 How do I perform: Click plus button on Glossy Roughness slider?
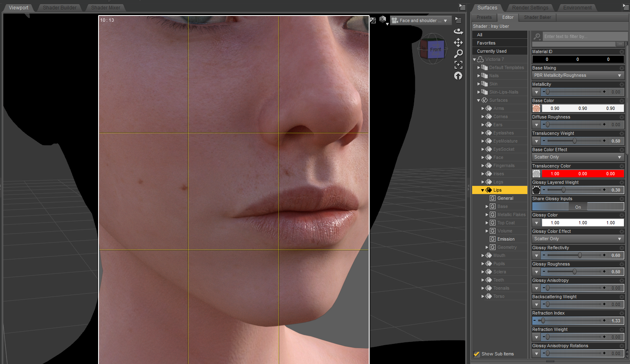[604, 272]
